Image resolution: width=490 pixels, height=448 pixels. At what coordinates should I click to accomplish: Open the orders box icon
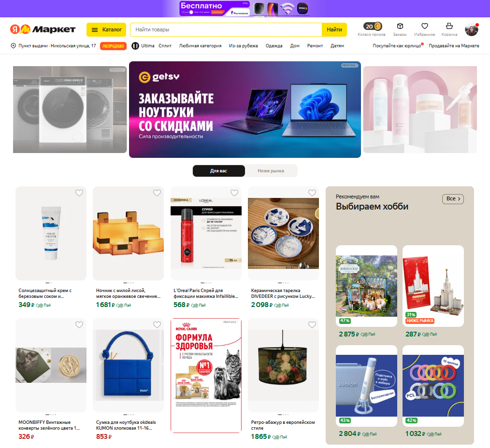point(400,26)
